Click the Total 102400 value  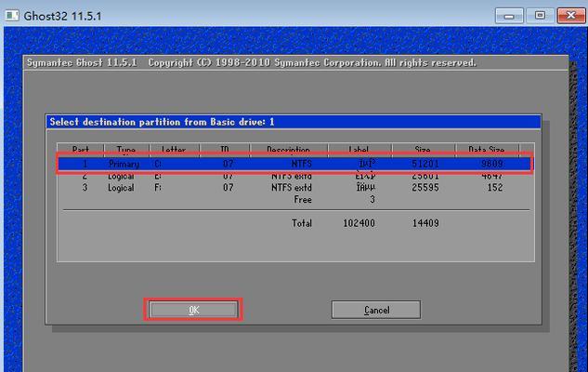359,223
